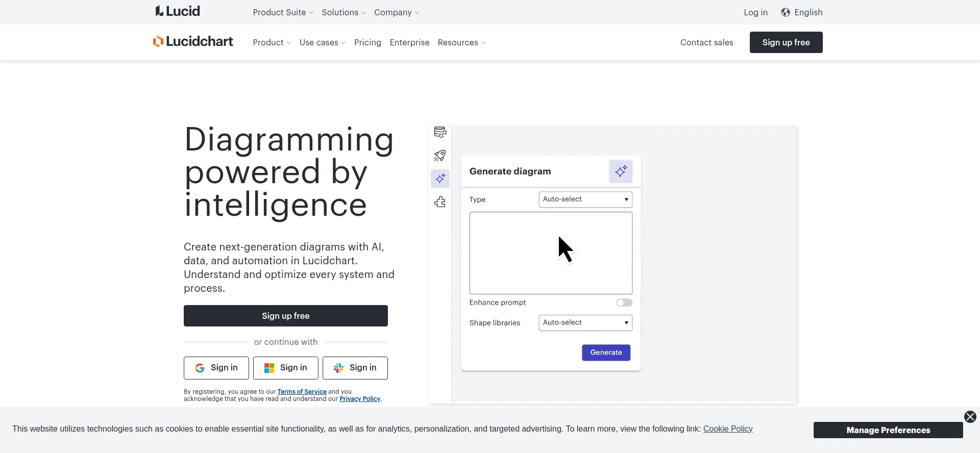Click the Microsoft logo on its Sign in button
980x453 pixels.
[x=269, y=368]
